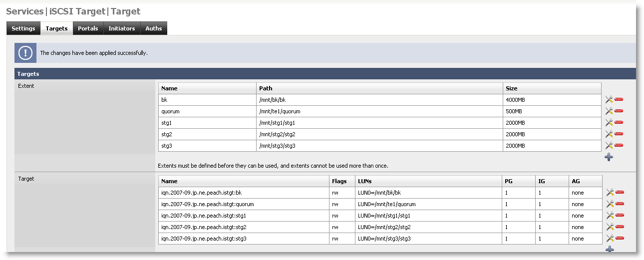644x260 pixels.
Task: Open the Auths tab
Action: tap(154, 28)
